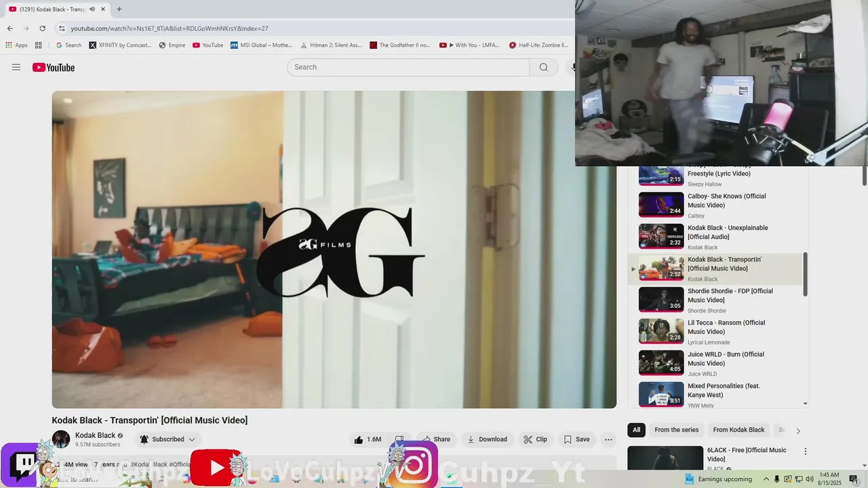Play the 6LACK Free video thumbnail

click(665, 458)
